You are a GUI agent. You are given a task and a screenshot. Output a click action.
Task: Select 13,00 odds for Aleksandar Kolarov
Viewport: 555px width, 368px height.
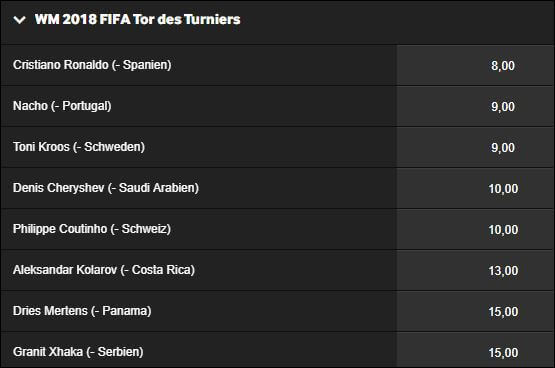tap(475, 271)
